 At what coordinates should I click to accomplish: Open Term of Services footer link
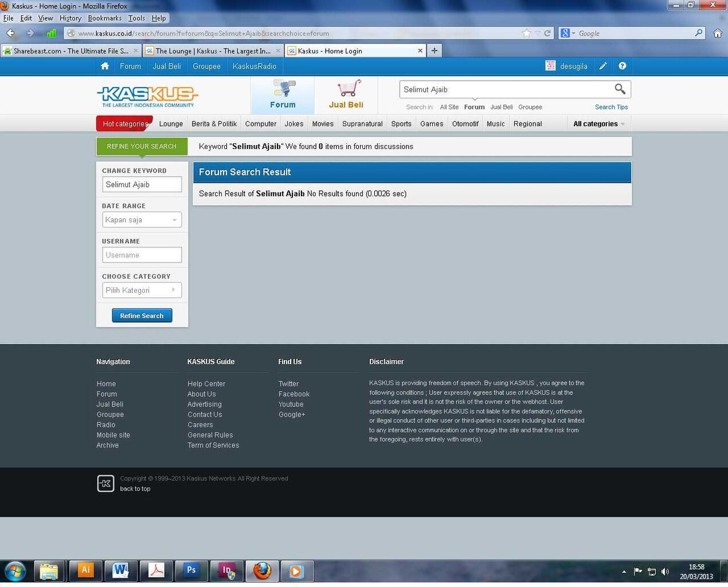213,445
